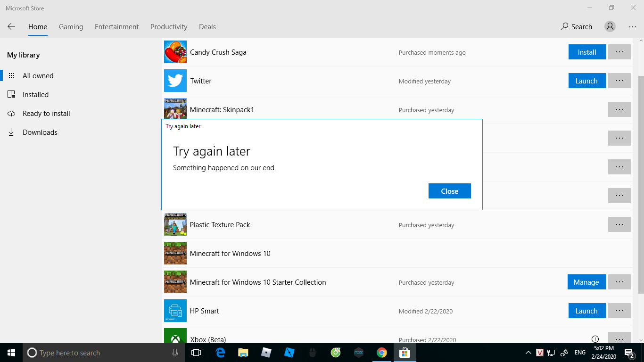Launch Twitter app
644x362 pixels.
tap(587, 81)
